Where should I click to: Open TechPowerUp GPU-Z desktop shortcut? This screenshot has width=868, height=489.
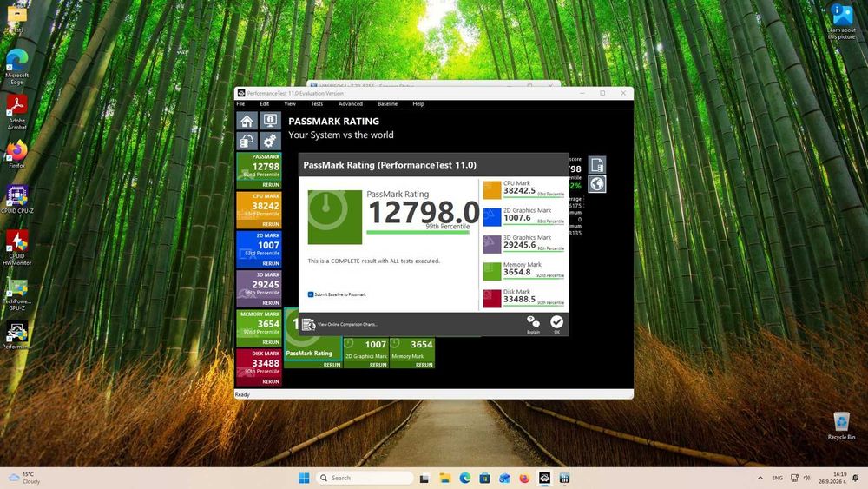(17, 294)
